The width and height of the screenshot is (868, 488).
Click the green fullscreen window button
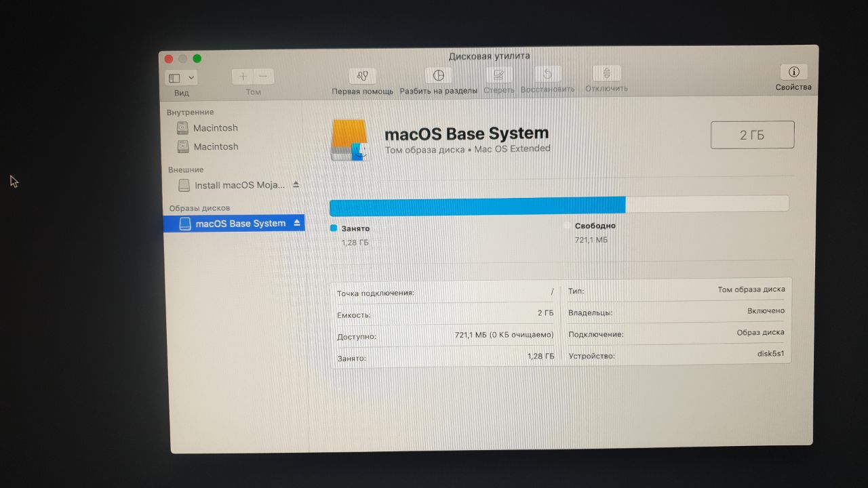(197, 59)
